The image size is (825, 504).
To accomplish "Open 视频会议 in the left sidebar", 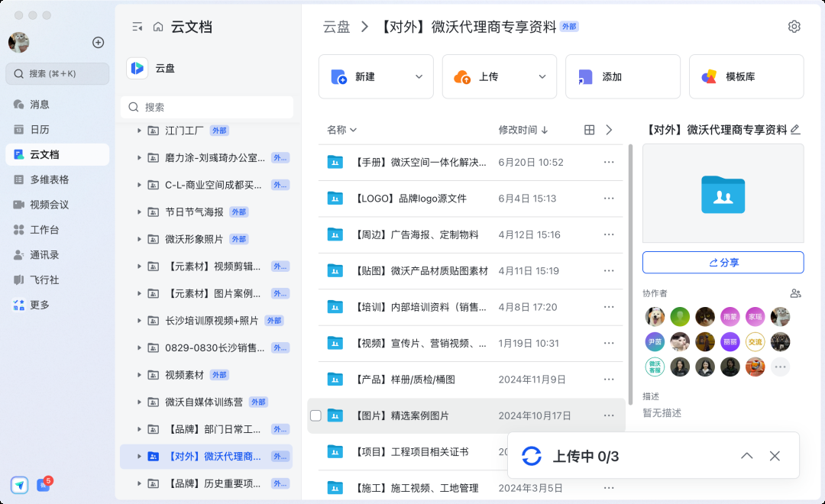I will (x=57, y=205).
